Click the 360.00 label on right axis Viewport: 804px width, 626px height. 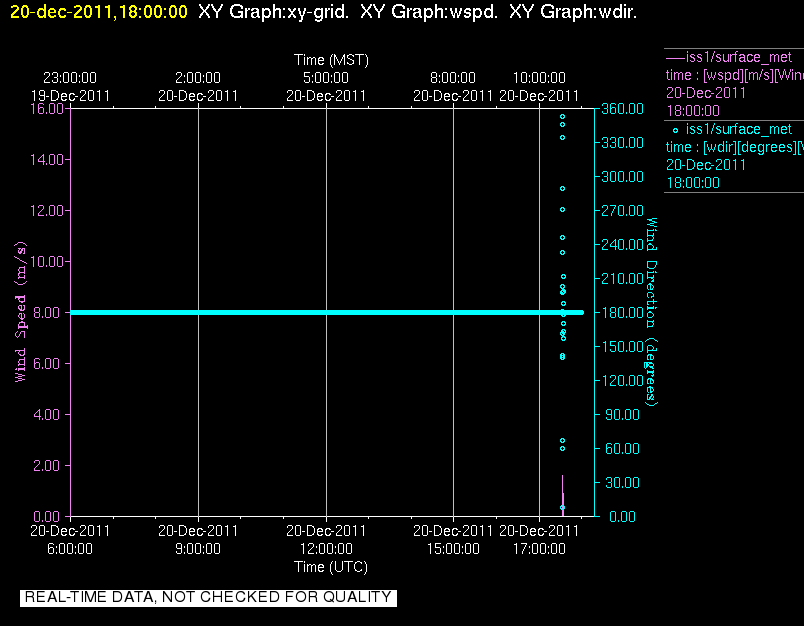pyautogui.click(x=622, y=109)
